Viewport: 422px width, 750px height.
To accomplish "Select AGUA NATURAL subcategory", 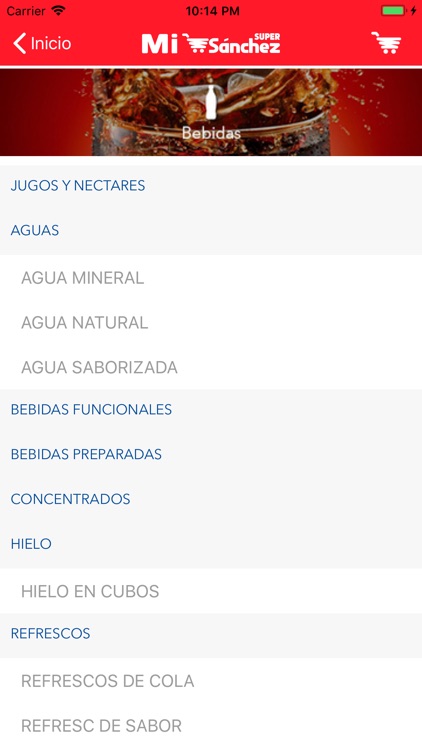I will pos(211,322).
